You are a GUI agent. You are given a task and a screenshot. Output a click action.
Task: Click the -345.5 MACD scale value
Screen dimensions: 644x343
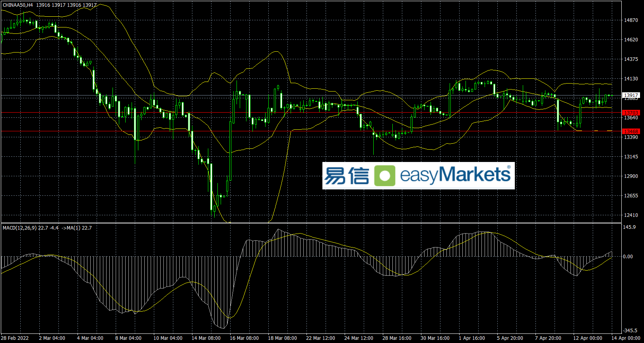pyautogui.click(x=630, y=331)
